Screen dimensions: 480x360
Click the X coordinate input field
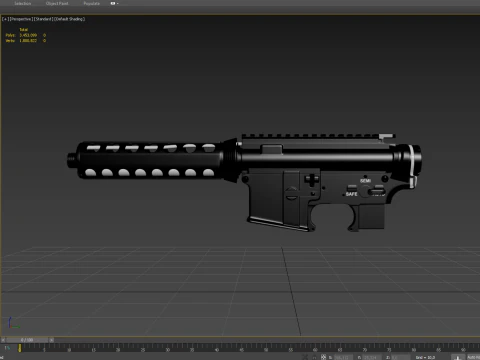click(343, 357)
